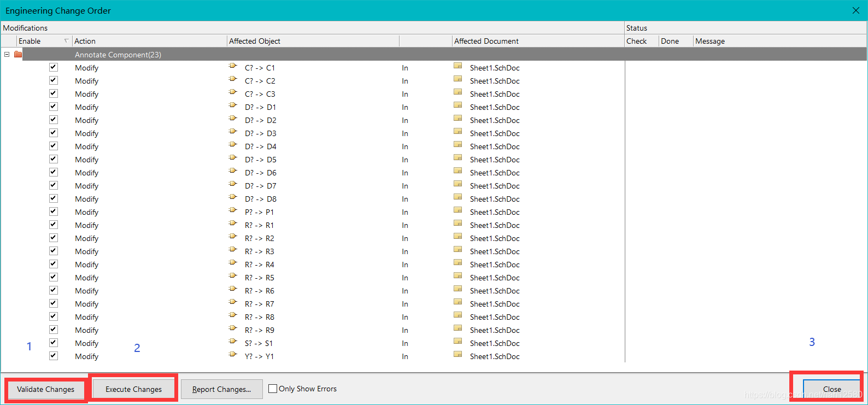Click the component icon next to Y? -> Y1
The image size is (868, 405).
coord(233,355)
